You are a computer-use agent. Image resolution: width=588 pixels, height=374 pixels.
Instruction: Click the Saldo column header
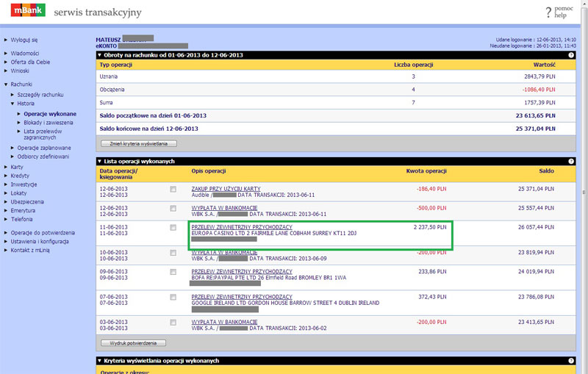[x=546, y=171]
